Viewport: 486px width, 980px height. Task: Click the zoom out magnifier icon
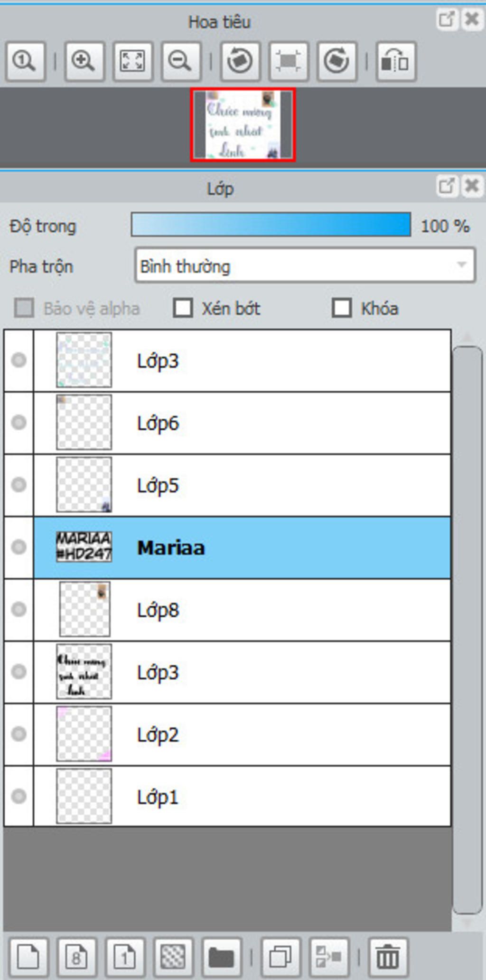pos(181,61)
